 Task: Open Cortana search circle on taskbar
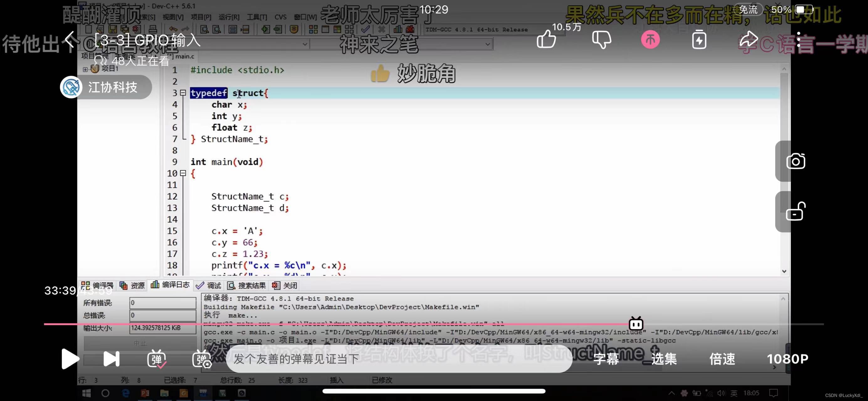[105, 393]
